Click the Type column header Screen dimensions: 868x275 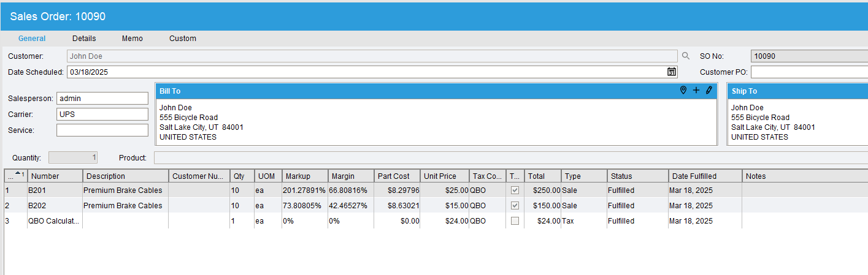tap(584, 176)
